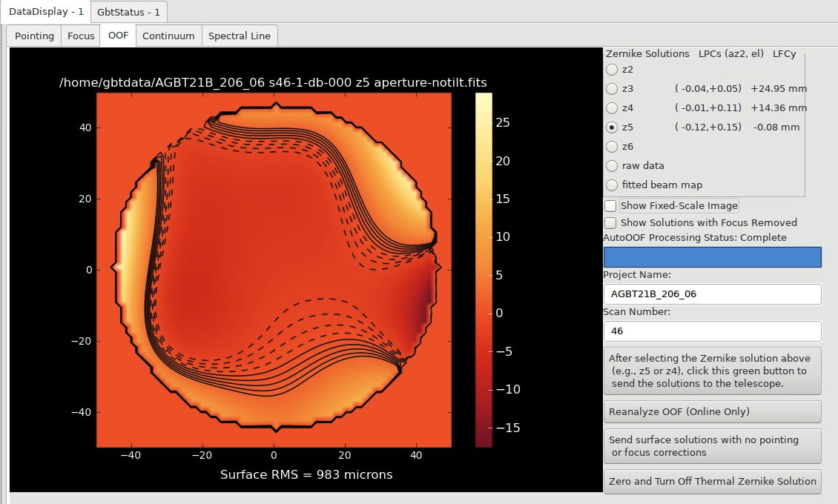Select the z5 Zernike solution radio button
The width and height of the screenshot is (838, 504).
tap(612, 127)
